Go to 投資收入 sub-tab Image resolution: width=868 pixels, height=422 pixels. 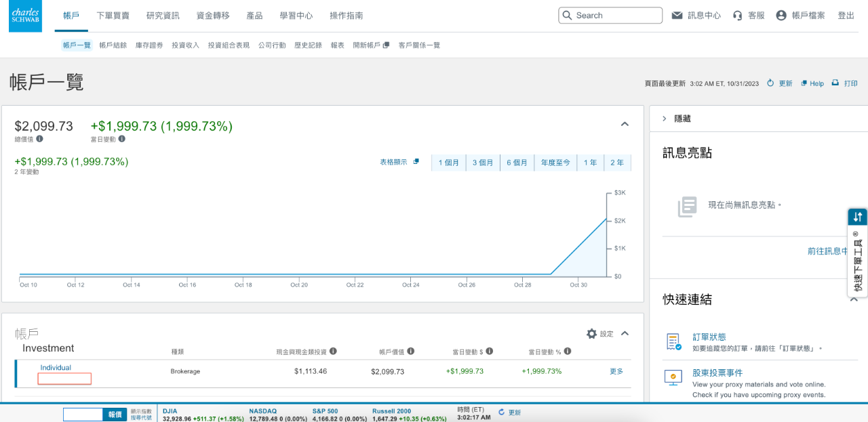[x=185, y=45]
